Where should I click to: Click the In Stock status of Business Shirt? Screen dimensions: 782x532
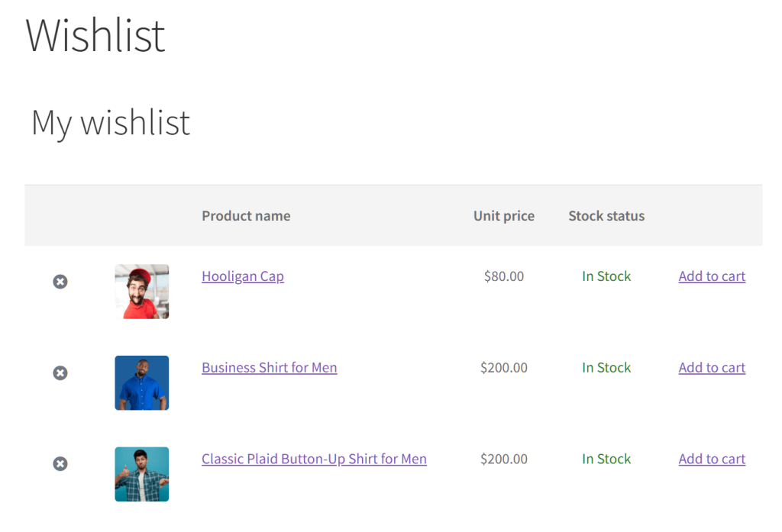click(606, 367)
